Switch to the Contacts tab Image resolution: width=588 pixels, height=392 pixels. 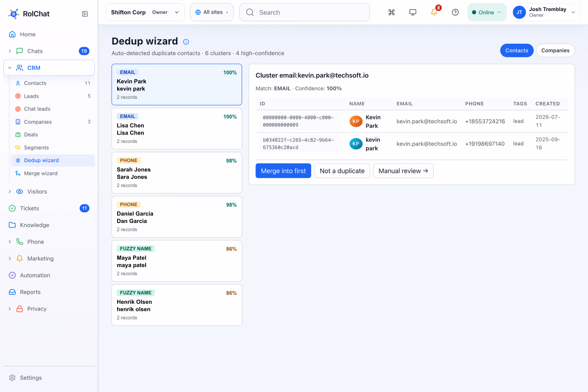click(x=517, y=51)
